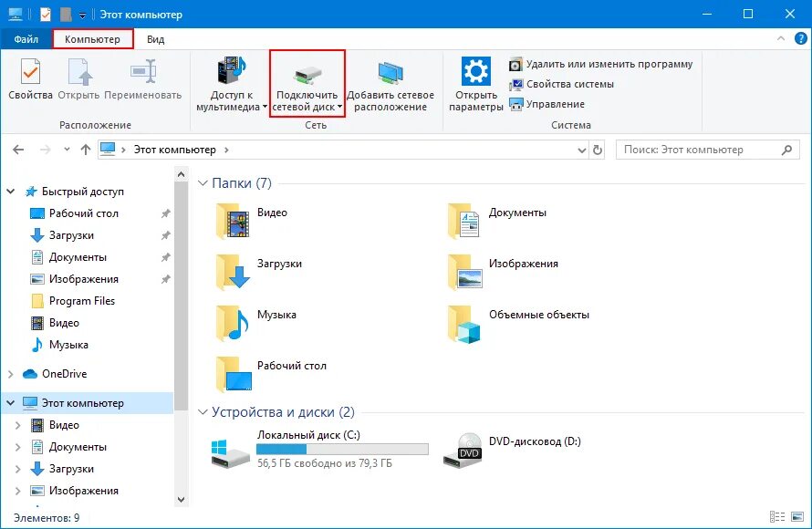Click quick access toolbar properties icon

pyautogui.click(x=46, y=15)
